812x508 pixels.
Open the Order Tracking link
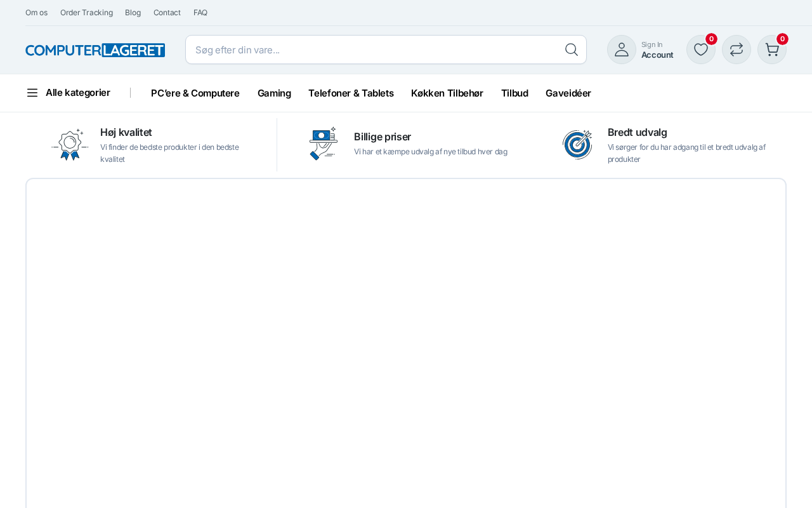[86, 13]
